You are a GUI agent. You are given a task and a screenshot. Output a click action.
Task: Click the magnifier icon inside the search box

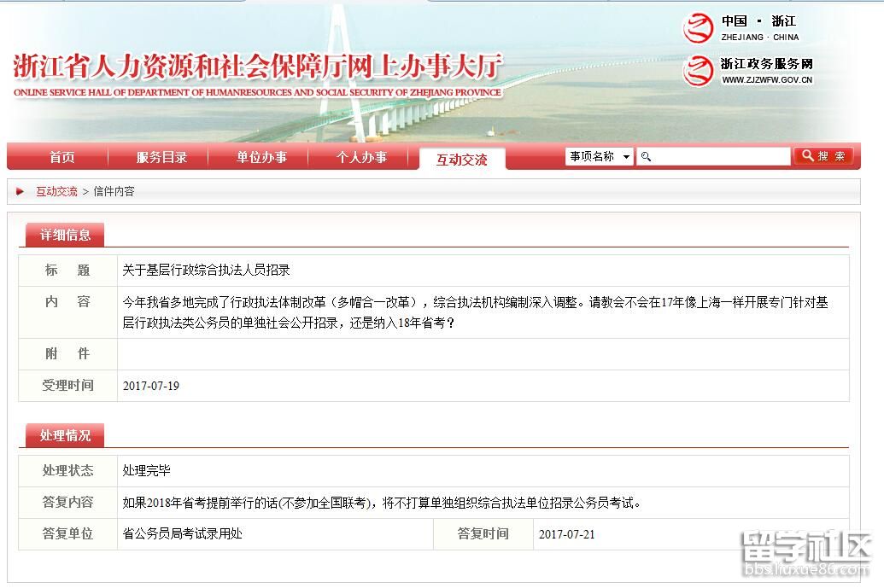(x=647, y=157)
